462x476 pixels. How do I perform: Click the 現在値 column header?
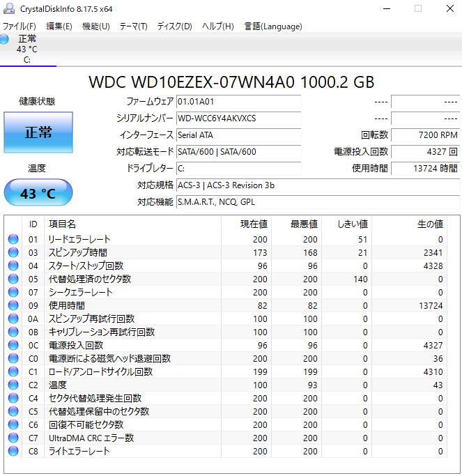click(x=247, y=224)
